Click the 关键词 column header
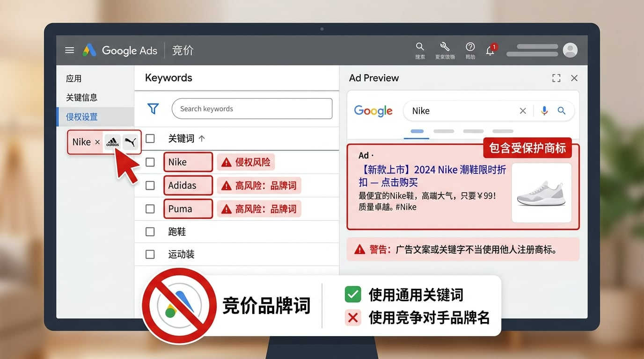The width and height of the screenshot is (644, 359). (x=181, y=138)
